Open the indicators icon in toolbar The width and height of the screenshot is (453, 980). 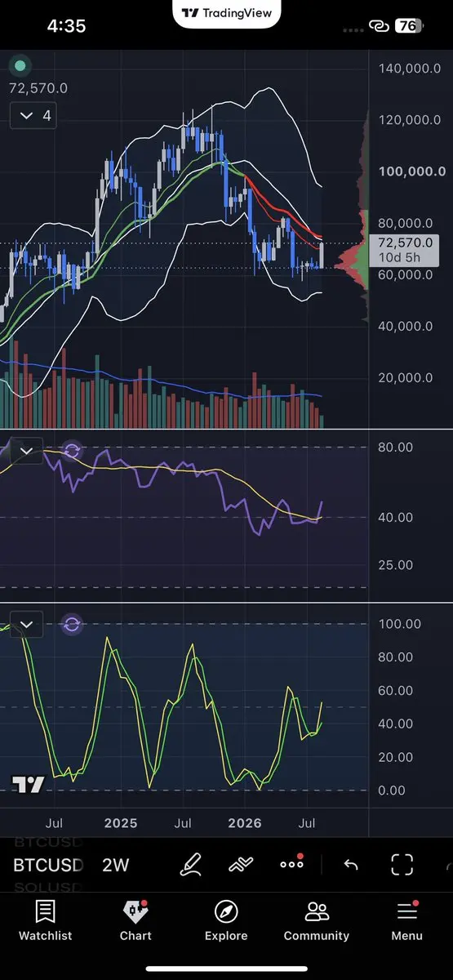click(x=242, y=865)
